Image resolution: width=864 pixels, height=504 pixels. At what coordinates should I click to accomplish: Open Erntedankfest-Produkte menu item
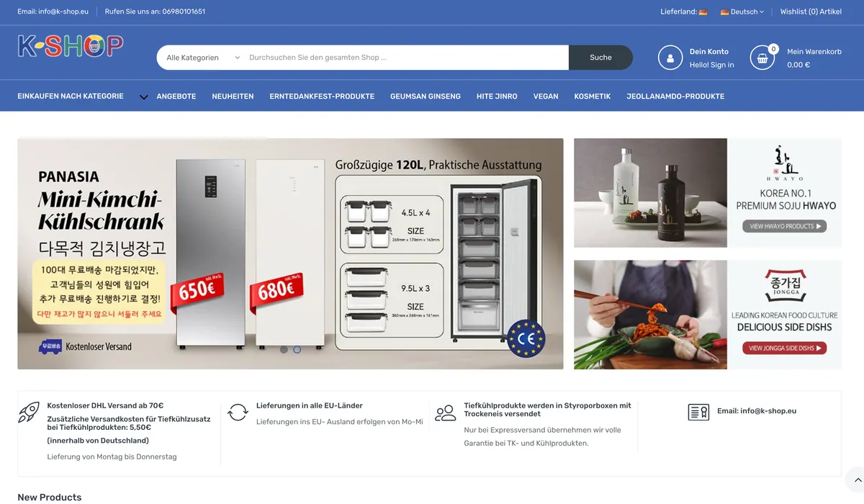pos(322,96)
